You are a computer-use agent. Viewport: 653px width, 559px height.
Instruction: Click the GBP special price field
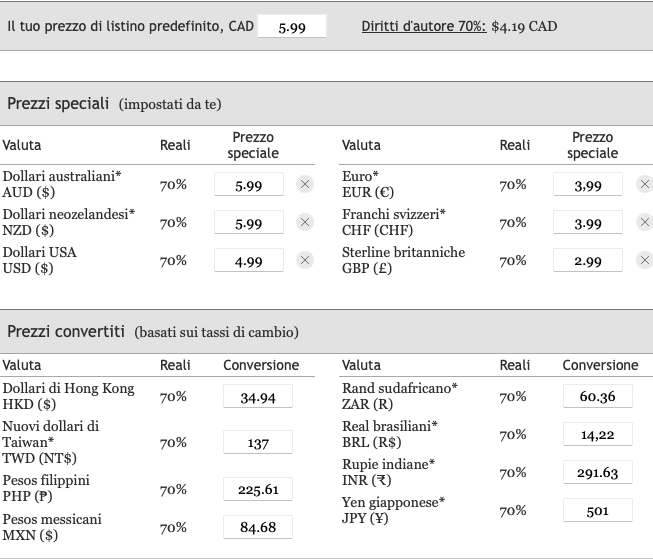587,261
